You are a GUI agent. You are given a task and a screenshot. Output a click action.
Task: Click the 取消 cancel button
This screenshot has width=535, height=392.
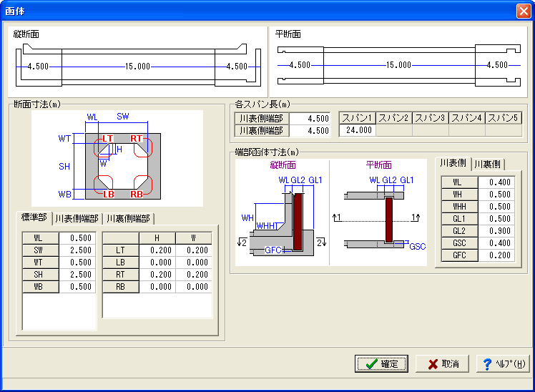pos(442,363)
